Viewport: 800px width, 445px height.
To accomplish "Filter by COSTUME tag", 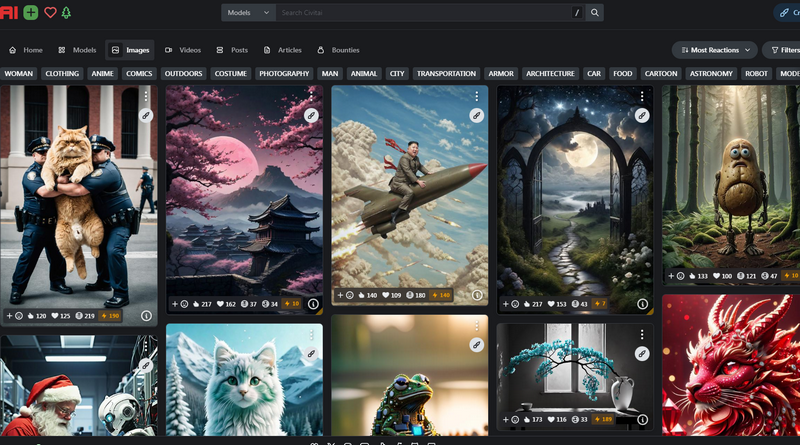I will pyautogui.click(x=231, y=73).
